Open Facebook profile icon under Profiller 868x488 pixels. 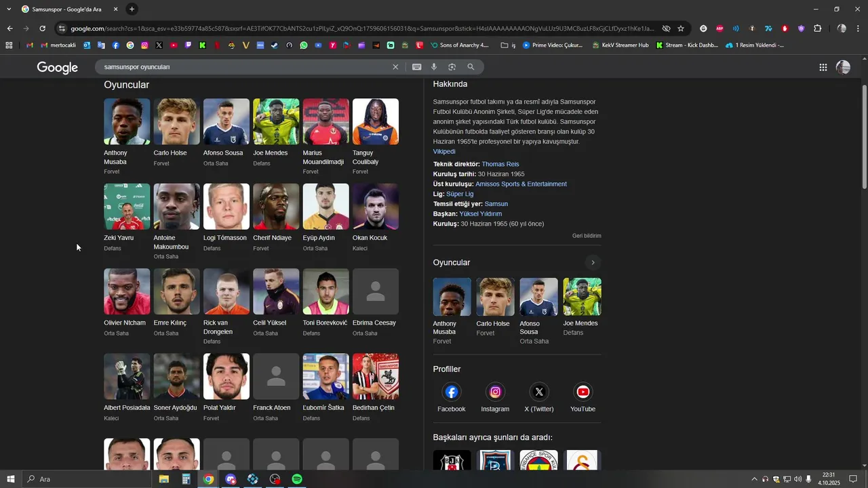452,392
